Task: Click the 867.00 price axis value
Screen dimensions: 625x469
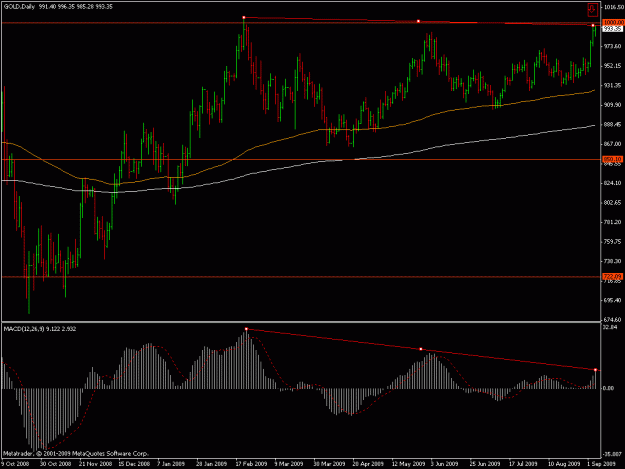Action: tap(612, 144)
